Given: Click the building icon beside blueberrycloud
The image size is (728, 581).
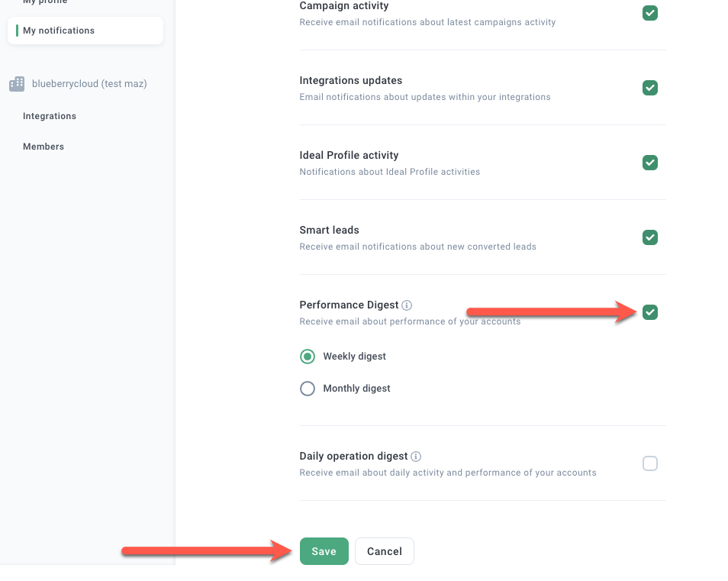Looking at the screenshot, I should (16, 84).
